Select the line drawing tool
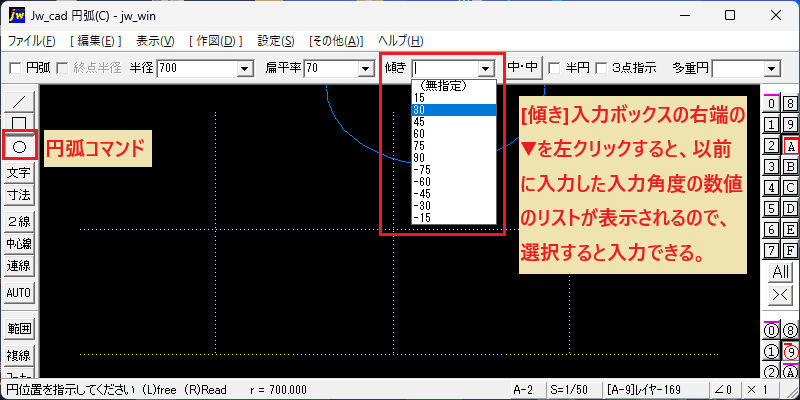Screen dimensions: 800x400 pos(19,102)
